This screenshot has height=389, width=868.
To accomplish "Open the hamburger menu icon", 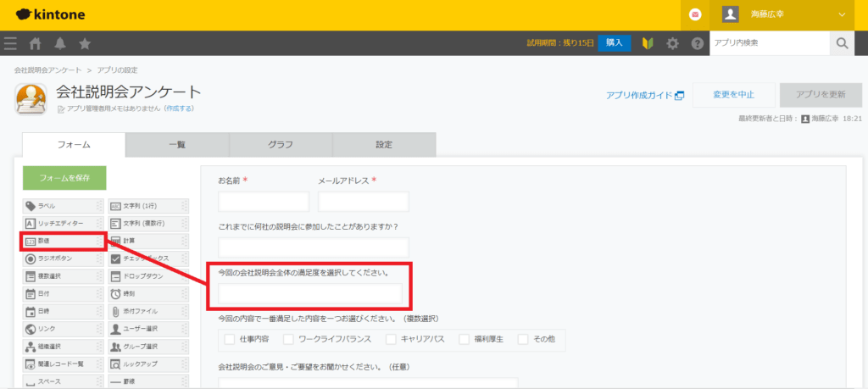I will click(10, 43).
